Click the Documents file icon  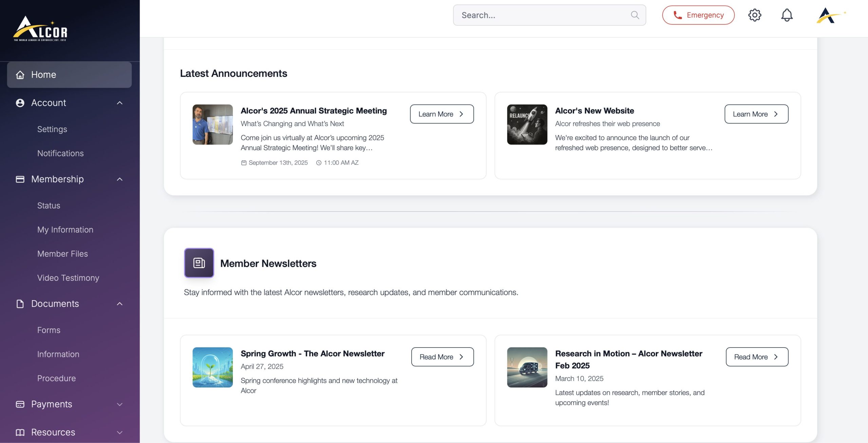coord(20,304)
